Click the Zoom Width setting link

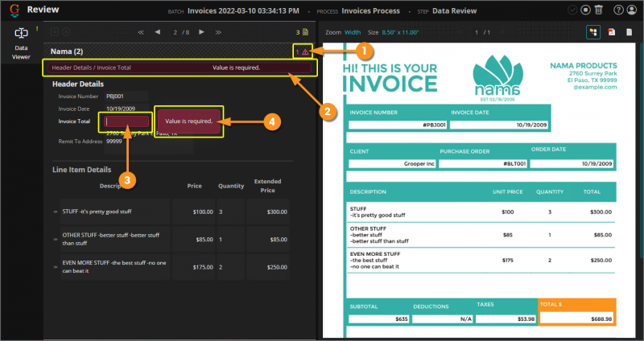click(353, 32)
